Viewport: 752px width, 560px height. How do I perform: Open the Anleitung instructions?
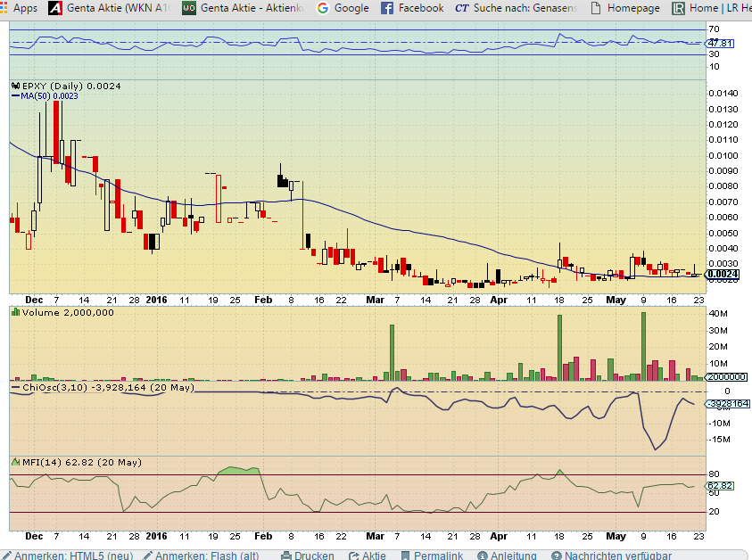point(513,556)
